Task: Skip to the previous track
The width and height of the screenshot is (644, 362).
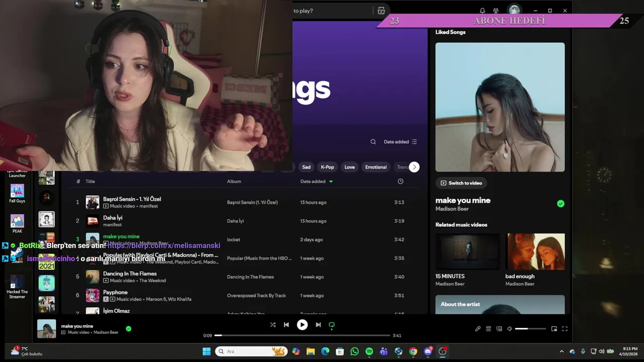Action: tap(286, 325)
